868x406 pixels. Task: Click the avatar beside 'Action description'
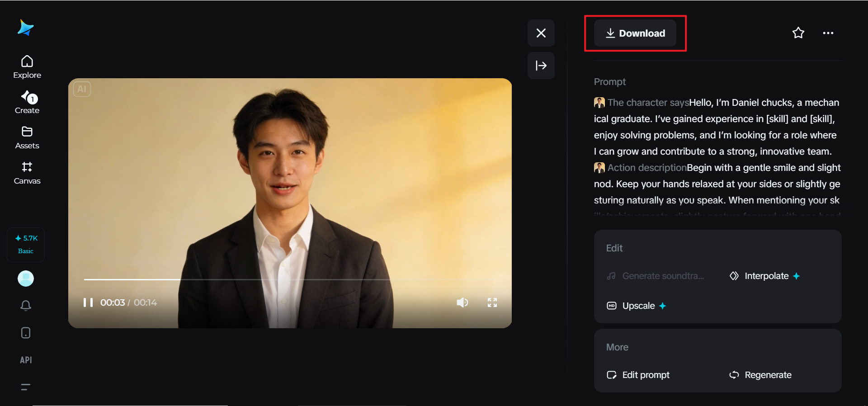click(599, 168)
